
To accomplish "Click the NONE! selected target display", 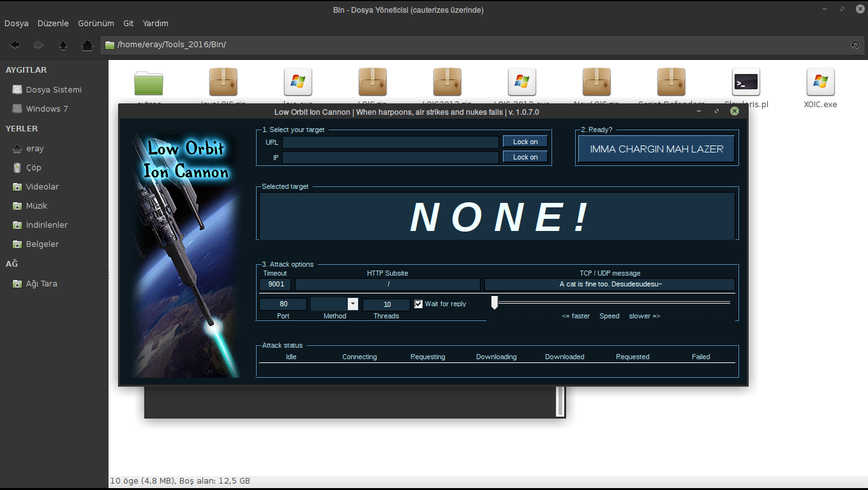I will coord(497,216).
